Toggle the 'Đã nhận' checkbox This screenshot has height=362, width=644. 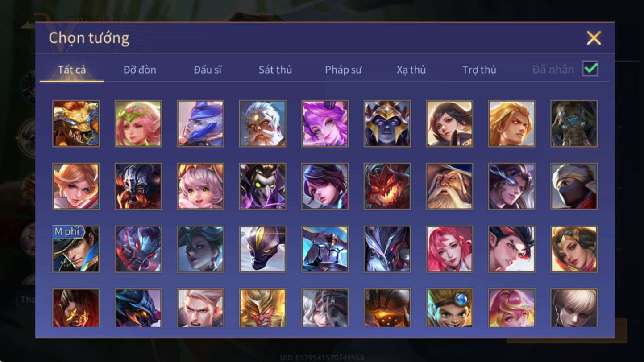click(x=590, y=69)
